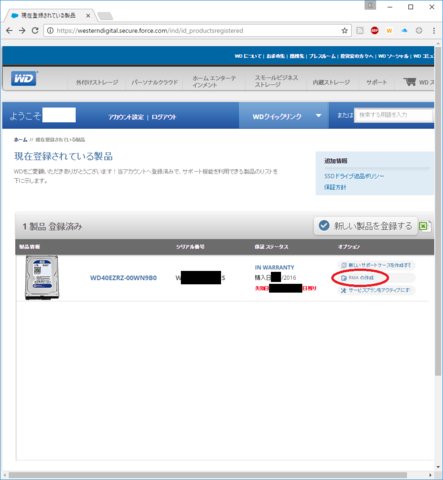
Task: Export the product list with the Excel icon
Action: coord(424,226)
